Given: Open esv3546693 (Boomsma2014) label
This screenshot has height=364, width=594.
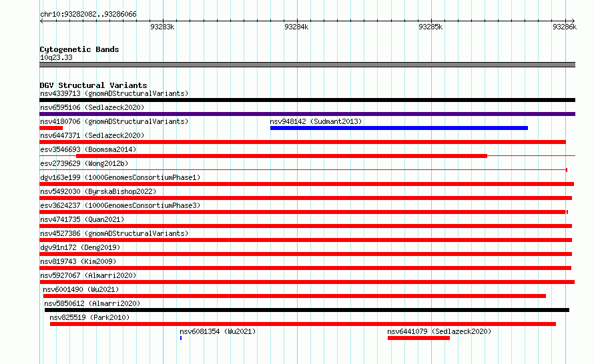Looking at the screenshot, I should pyautogui.click(x=88, y=149).
